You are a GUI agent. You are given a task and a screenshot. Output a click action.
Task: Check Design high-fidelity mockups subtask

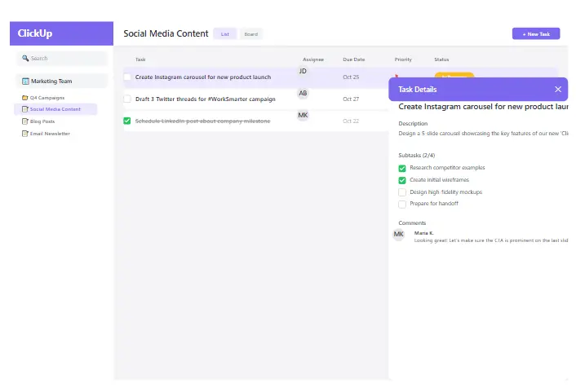[402, 192]
